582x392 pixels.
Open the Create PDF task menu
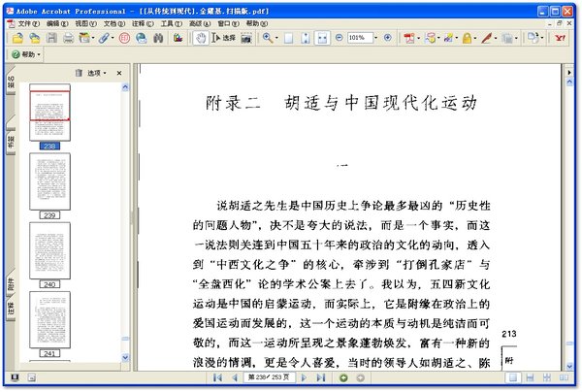(409, 38)
